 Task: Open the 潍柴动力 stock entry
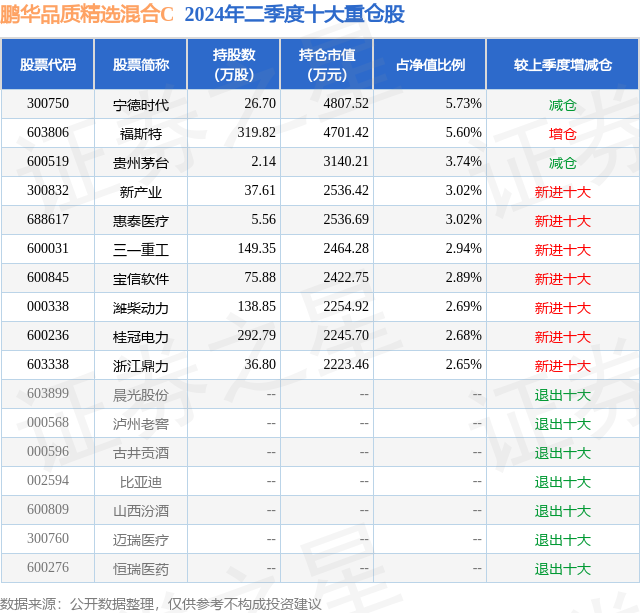click(x=141, y=308)
